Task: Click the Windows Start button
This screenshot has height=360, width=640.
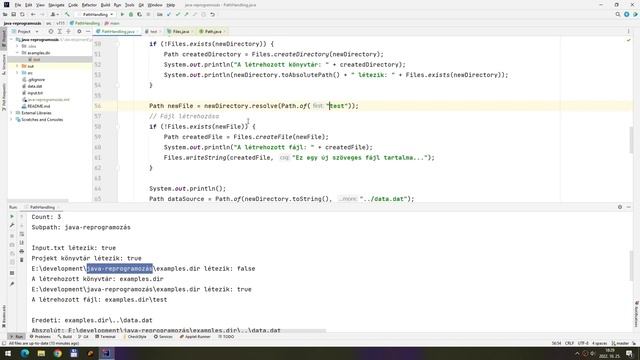Action: click(8, 353)
